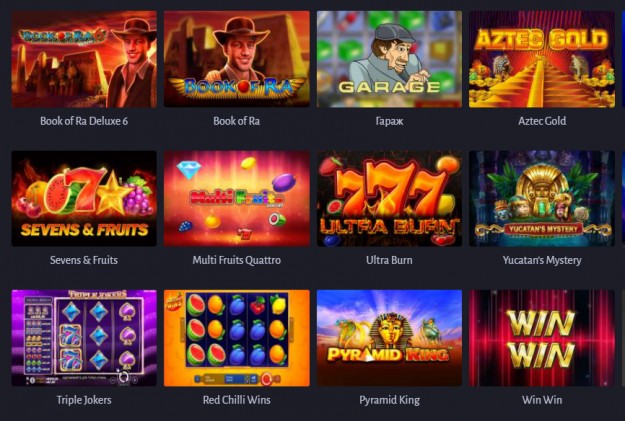This screenshot has height=421, width=625.
Task: Launch the Win Win game tile
Action: [x=542, y=338]
